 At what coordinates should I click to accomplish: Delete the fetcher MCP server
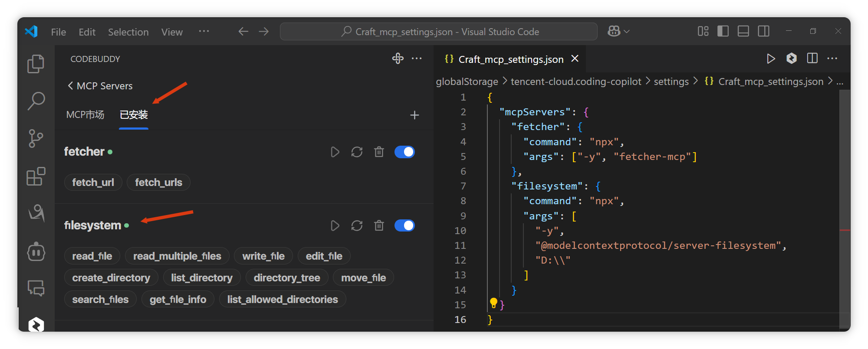coord(379,152)
